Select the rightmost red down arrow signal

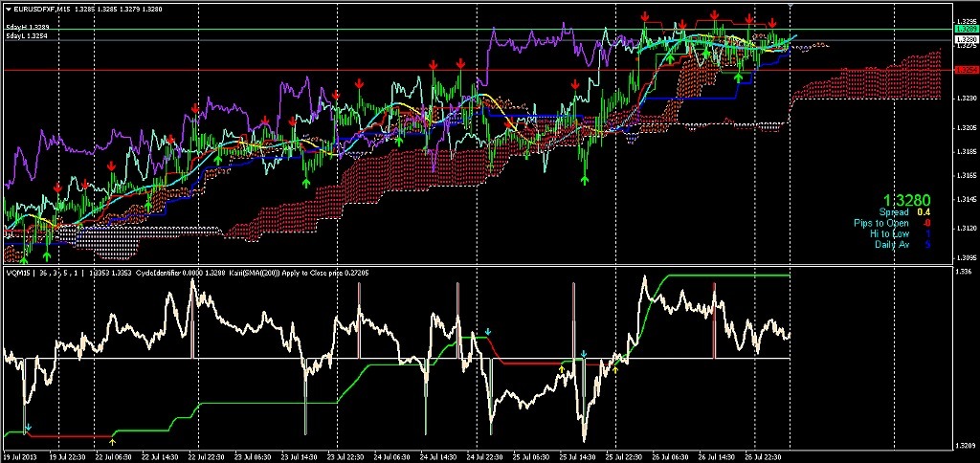[773, 22]
